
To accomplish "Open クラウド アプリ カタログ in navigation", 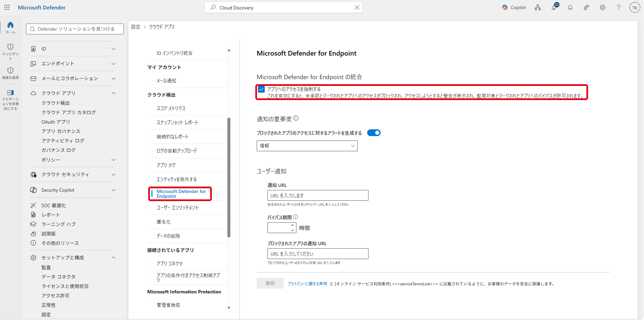I will pos(69,113).
